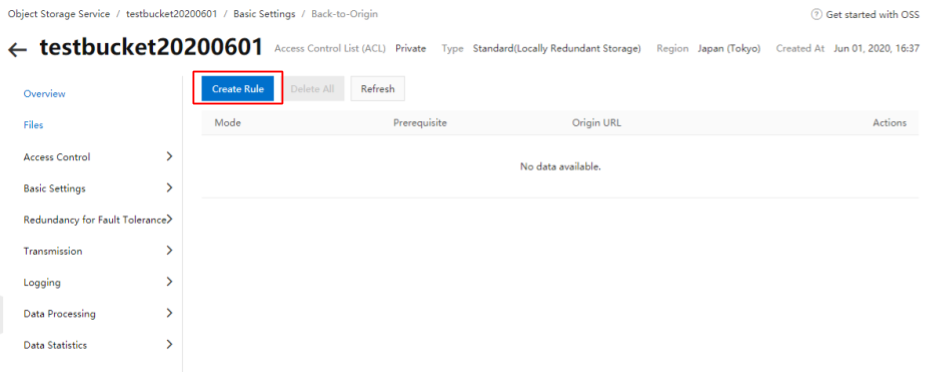Image resolution: width=935 pixels, height=381 pixels.
Task: Expand Data Processing chevron
Action: coord(169,313)
